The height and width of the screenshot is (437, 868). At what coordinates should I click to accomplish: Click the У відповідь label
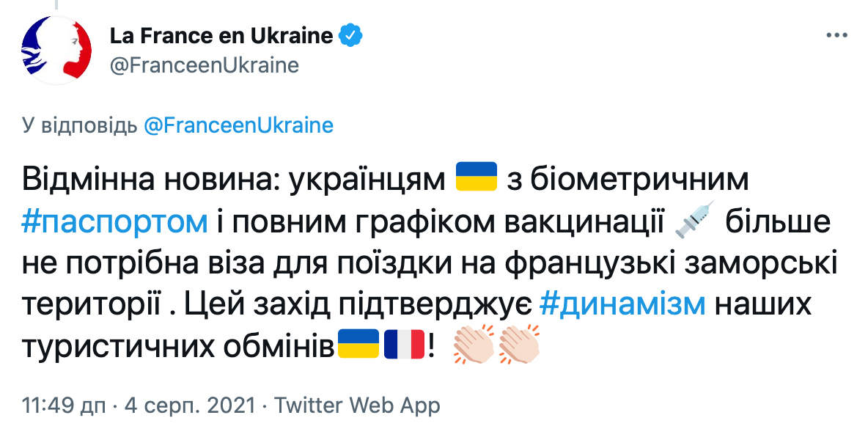point(79,125)
